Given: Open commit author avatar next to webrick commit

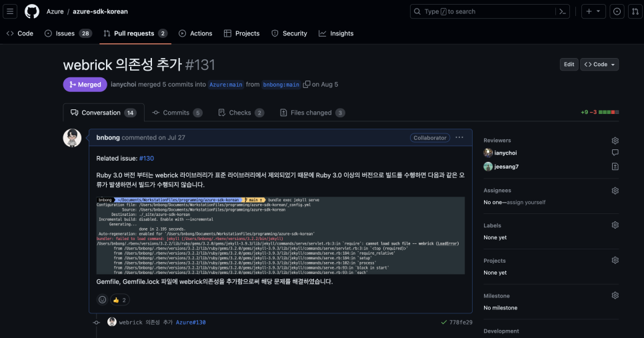Looking at the screenshot, I should tap(112, 322).
